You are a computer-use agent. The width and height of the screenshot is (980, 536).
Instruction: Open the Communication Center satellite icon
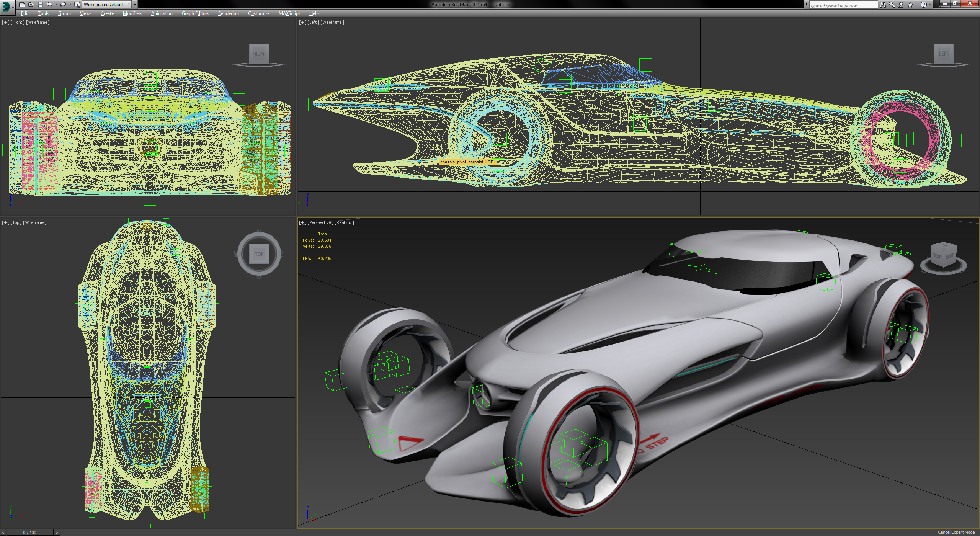click(x=900, y=5)
